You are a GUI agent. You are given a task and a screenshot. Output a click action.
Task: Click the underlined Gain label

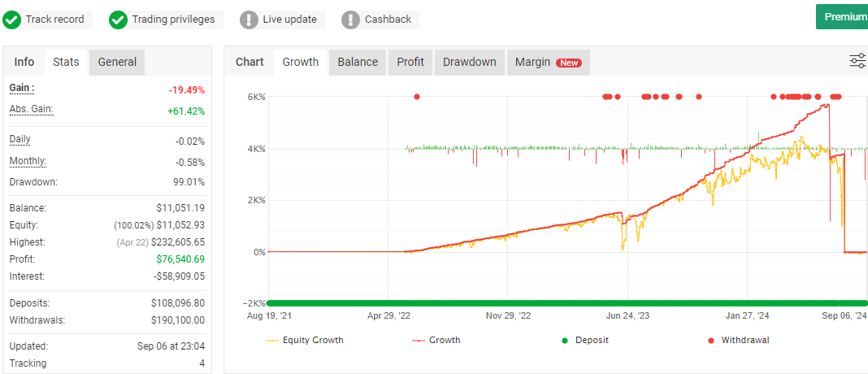coord(22,88)
